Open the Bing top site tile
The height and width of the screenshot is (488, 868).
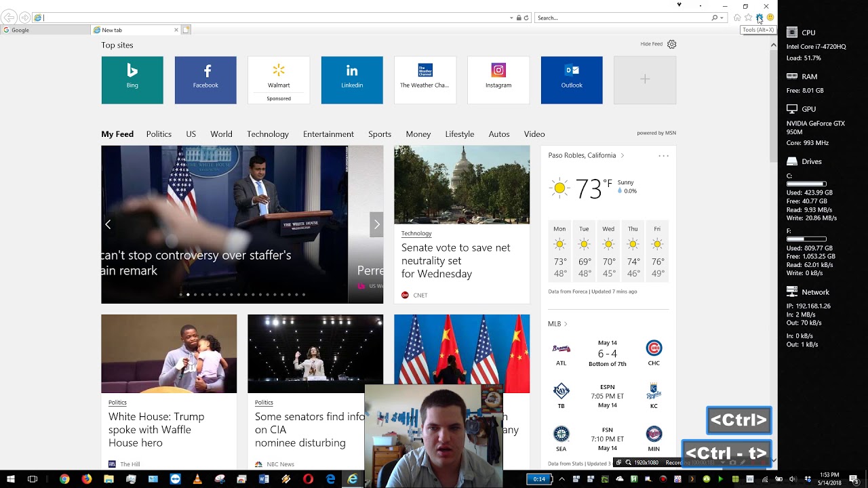tap(132, 80)
